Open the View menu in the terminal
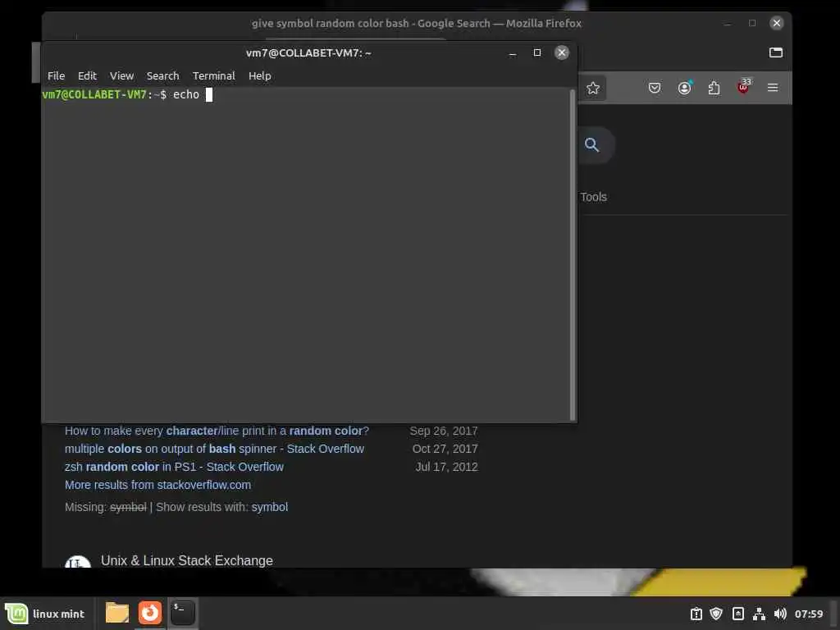Viewport: 840px width, 630px height. tap(121, 76)
